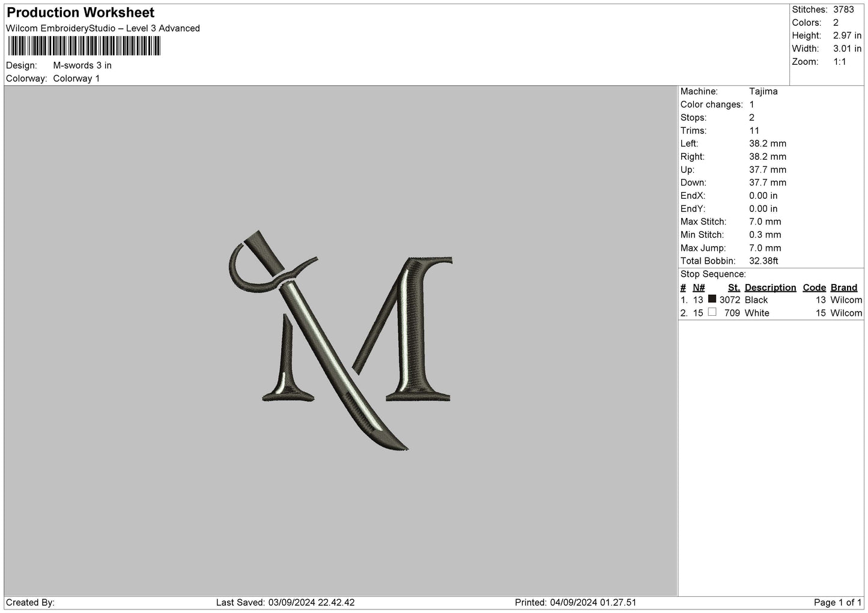The image size is (868, 613).
Task: Click the Total Bobbin value 32.38ft
Action: coord(763,261)
